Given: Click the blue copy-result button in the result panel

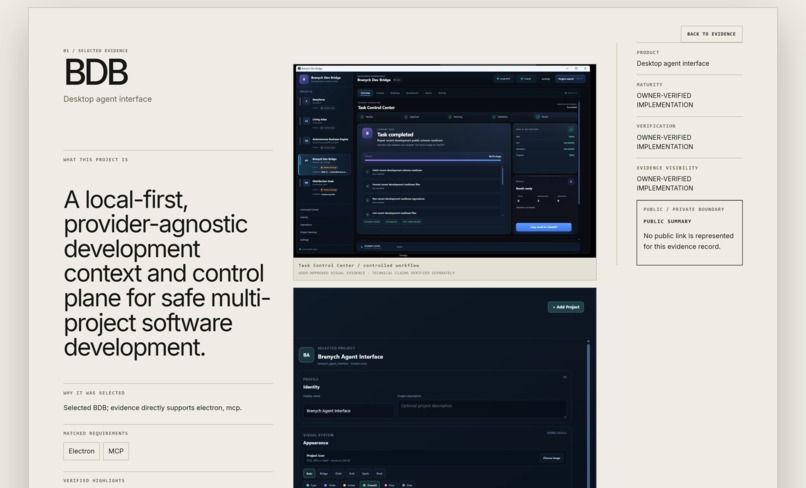Looking at the screenshot, I should pyautogui.click(x=543, y=227).
